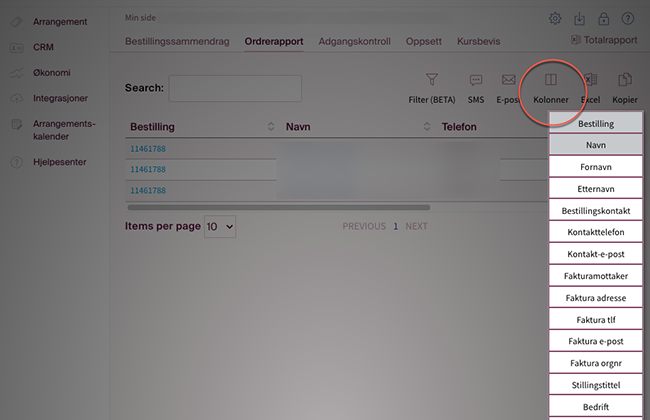Switch to the Bestillingssammendrag tab

[x=178, y=42]
